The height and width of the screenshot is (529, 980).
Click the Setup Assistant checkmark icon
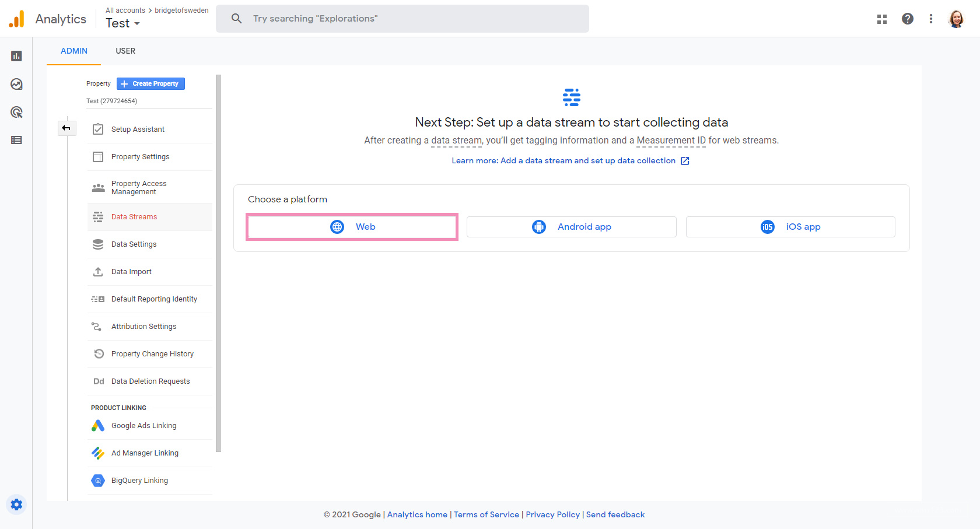click(x=98, y=129)
